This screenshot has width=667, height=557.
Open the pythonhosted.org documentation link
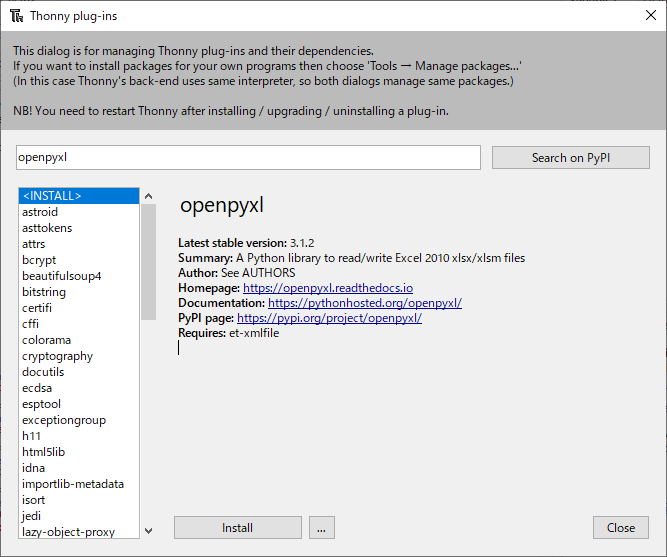(364, 303)
